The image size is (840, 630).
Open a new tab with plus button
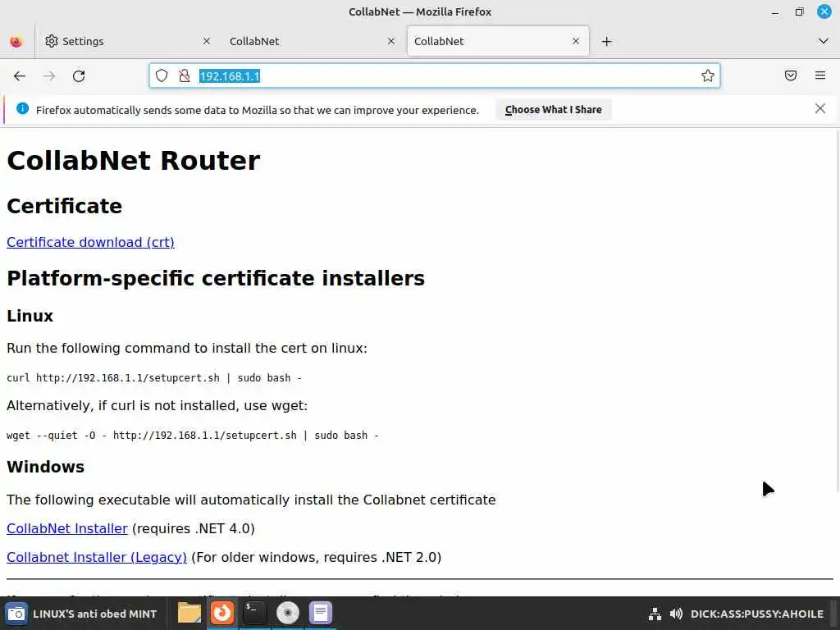606,41
